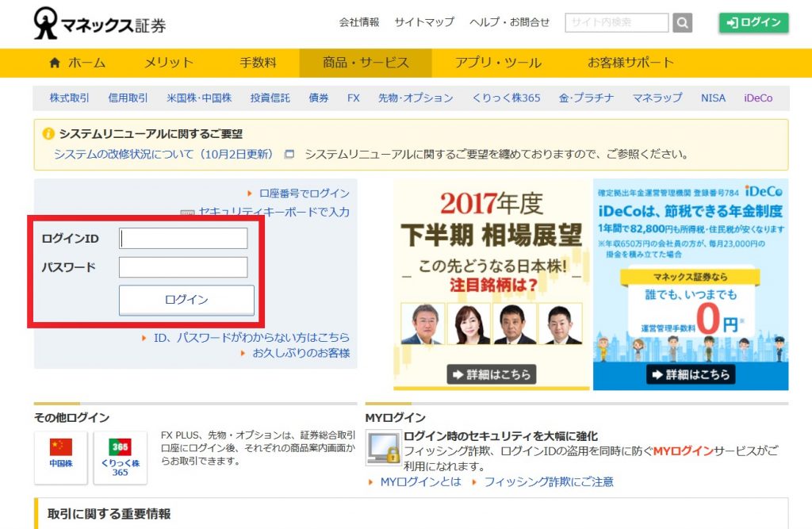Open the 2017年度 下半期 相場展望 banner
812x529 pixels.
pyautogui.click(x=492, y=285)
